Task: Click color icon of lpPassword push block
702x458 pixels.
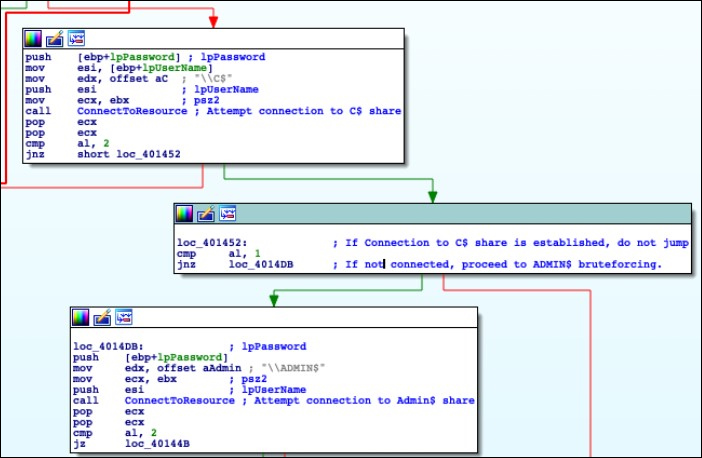Action: (33, 39)
